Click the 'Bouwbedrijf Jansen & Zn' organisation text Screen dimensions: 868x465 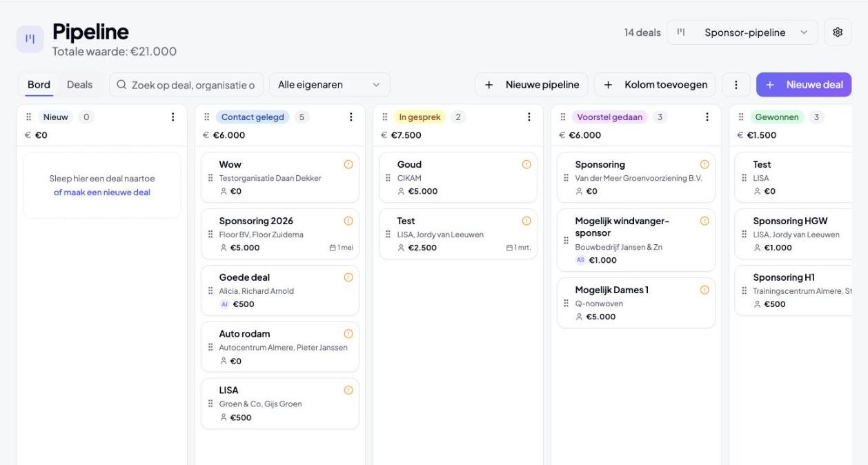pyautogui.click(x=619, y=247)
